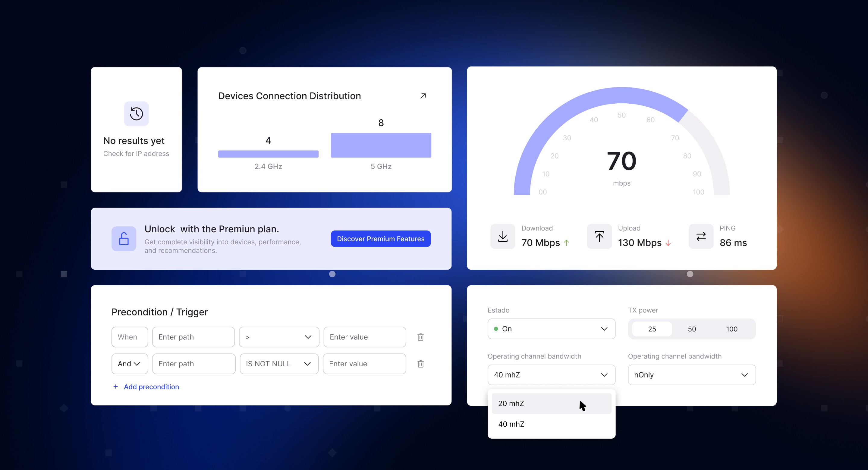Select 25 on the TX power control
Image resolution: width=868 pixels, height=470 pixels.
[652, 329]
